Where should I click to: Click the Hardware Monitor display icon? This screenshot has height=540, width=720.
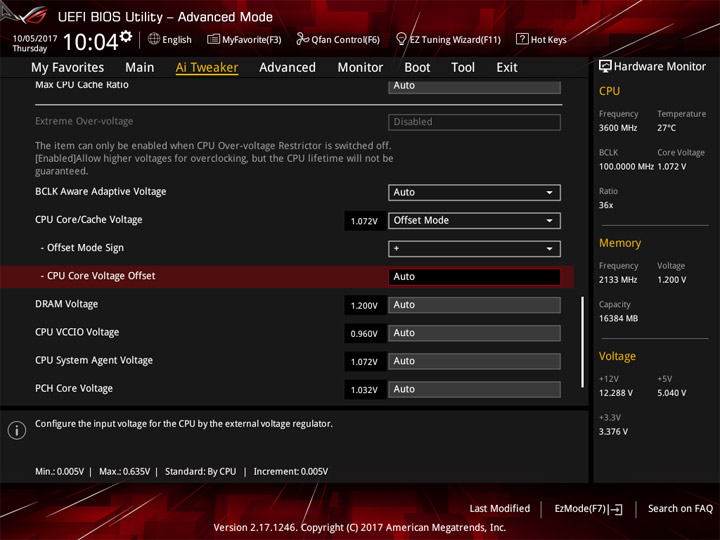605,67
